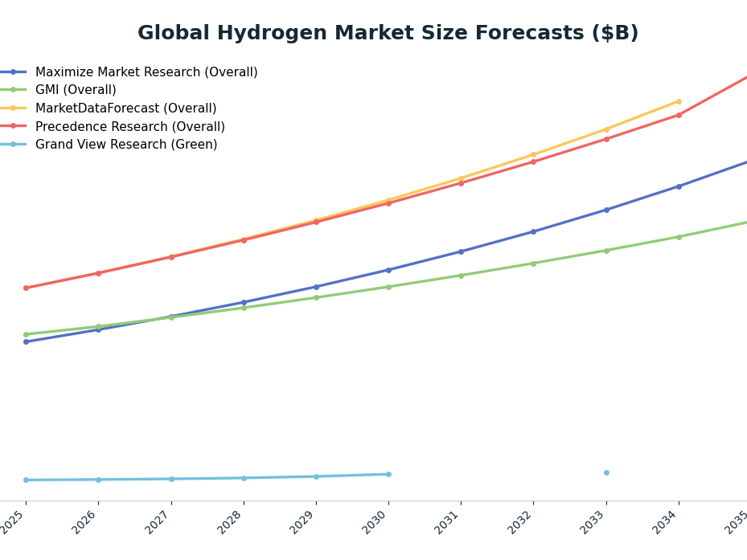Click the dark blue legend marker for Maximize Market Research
The image size is (747, 560).
(14, 72)
